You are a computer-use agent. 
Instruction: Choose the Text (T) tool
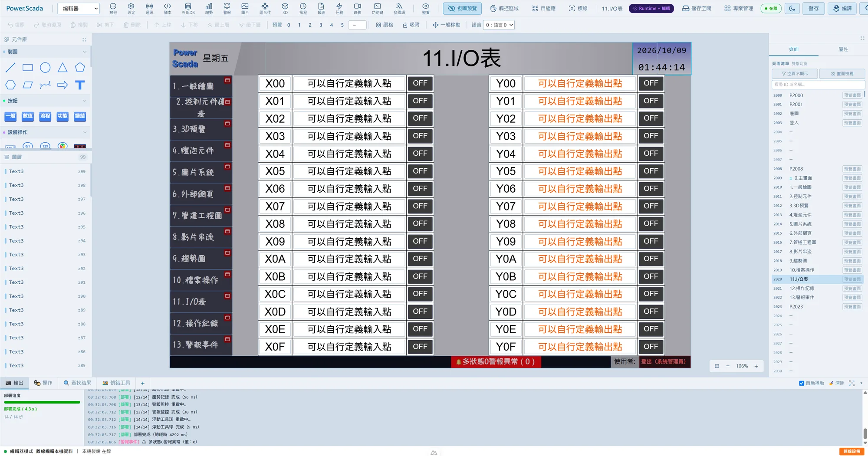point(80,85)
